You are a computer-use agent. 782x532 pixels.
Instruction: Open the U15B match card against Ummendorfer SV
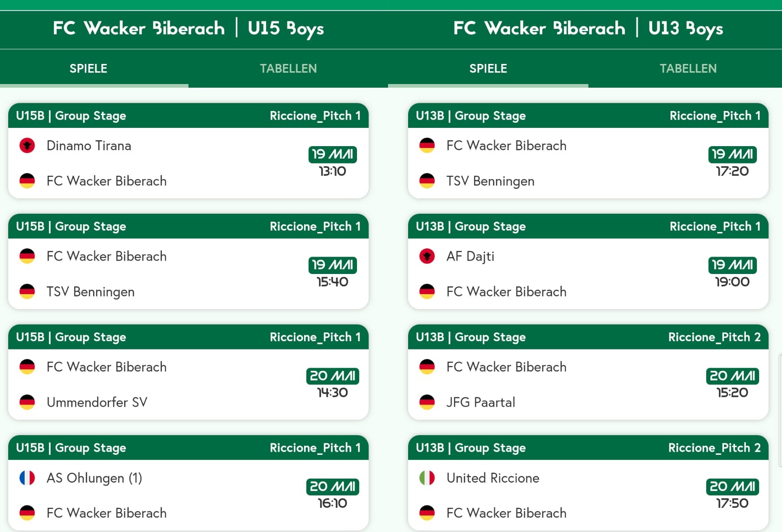(188, 372)
